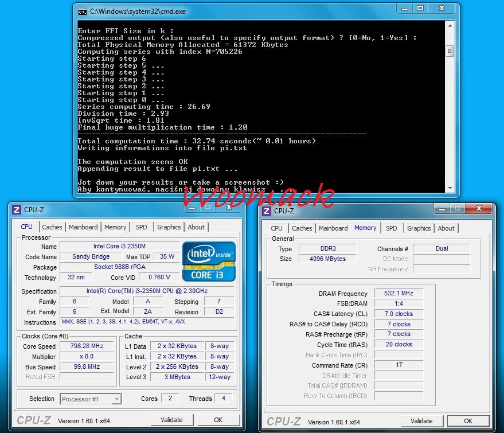Click Validate in right CPU-Z Memory window
Image resolution: width=504 pixels, height=433 pixels.
[x=421, y=421]
